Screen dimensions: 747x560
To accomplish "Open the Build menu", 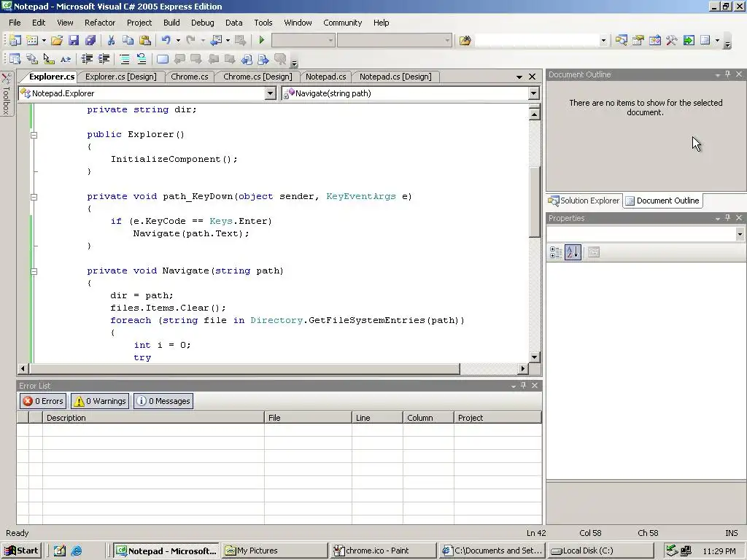I will pyautogui.click(x=171, y=23).
